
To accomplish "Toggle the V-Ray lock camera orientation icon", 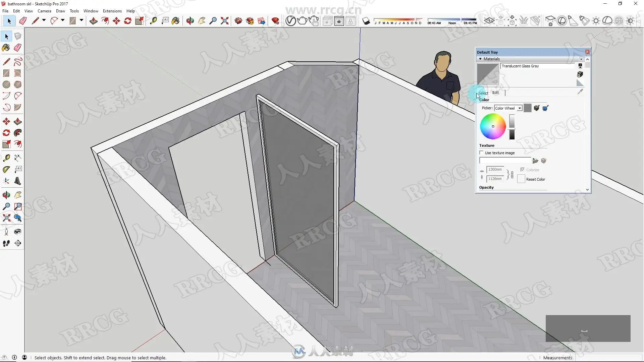I will coord(351,21).
